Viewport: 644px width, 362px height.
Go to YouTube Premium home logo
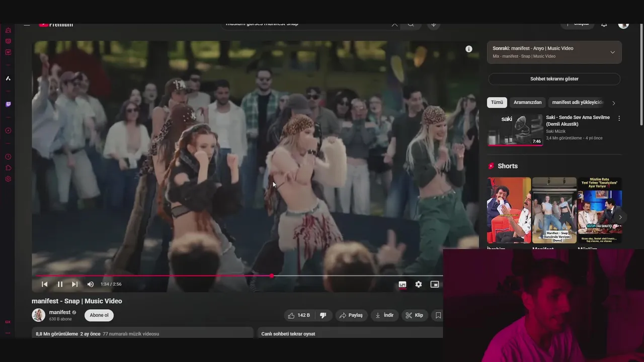point(56,24)
